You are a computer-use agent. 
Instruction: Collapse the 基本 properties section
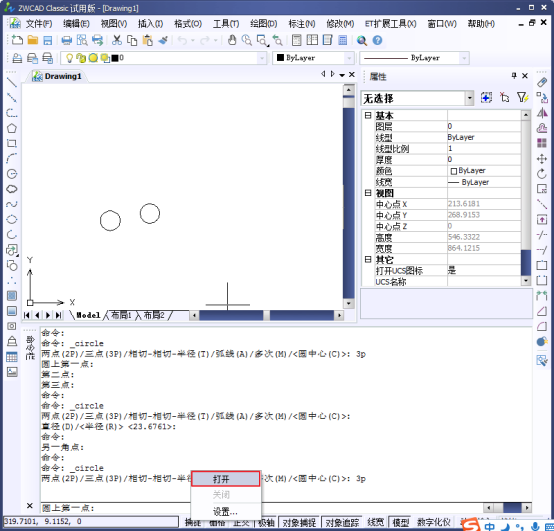coord(368,115)
